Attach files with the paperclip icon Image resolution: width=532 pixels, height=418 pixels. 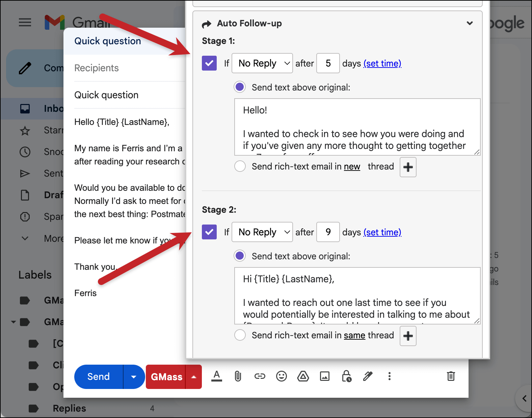pyautogui.click(x=238, y=376)
